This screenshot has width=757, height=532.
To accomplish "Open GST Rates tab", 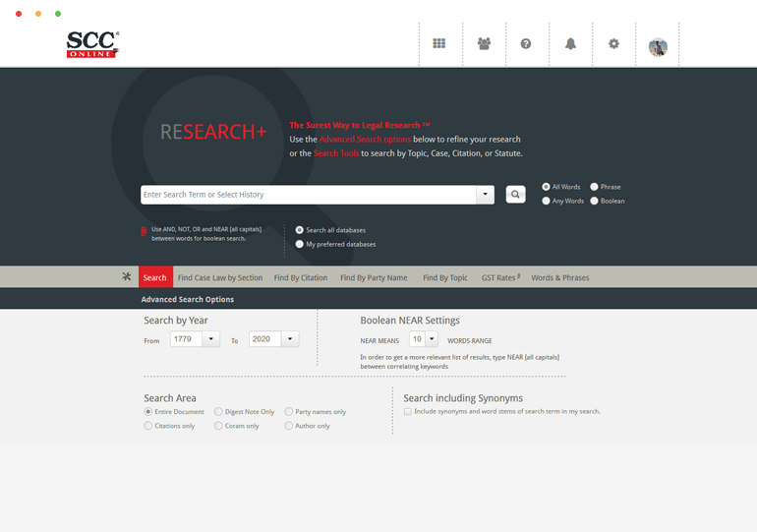I will coord(500,277).
